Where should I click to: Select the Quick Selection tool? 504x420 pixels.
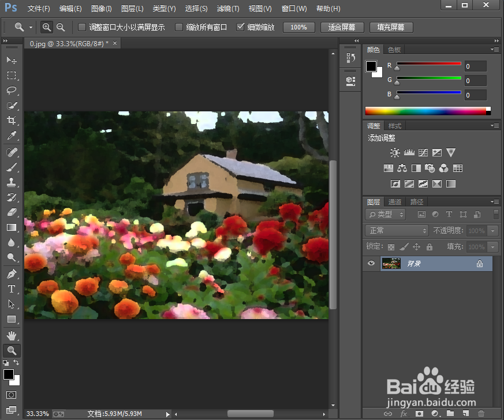click(12, 106)
